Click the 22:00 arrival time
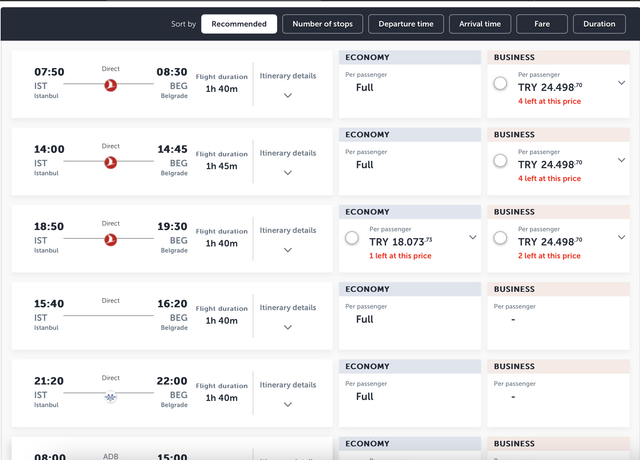This screenshot has width=640, height=460. click(x=172, y=381)
